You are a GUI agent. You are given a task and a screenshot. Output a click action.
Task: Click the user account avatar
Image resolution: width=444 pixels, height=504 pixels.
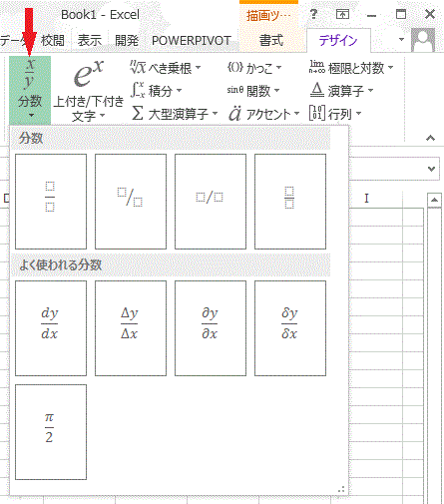tap(423, 40)
